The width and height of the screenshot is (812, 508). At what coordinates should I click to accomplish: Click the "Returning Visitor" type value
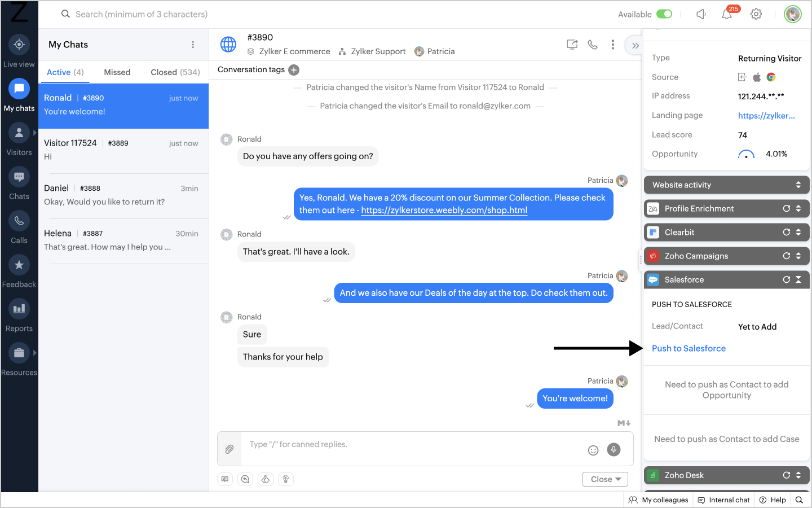tap(770, 58)
